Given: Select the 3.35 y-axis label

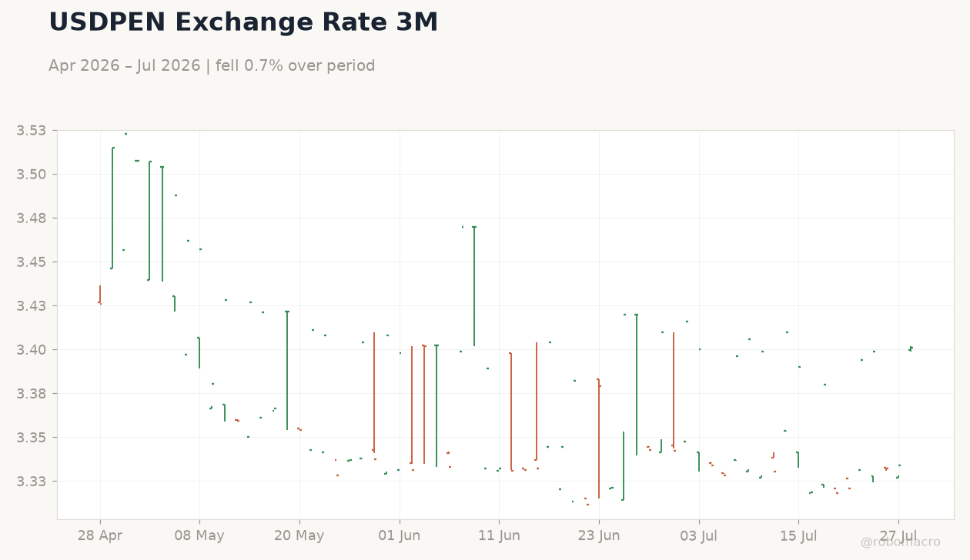Looking at the screenshot, I should (32, 438).
